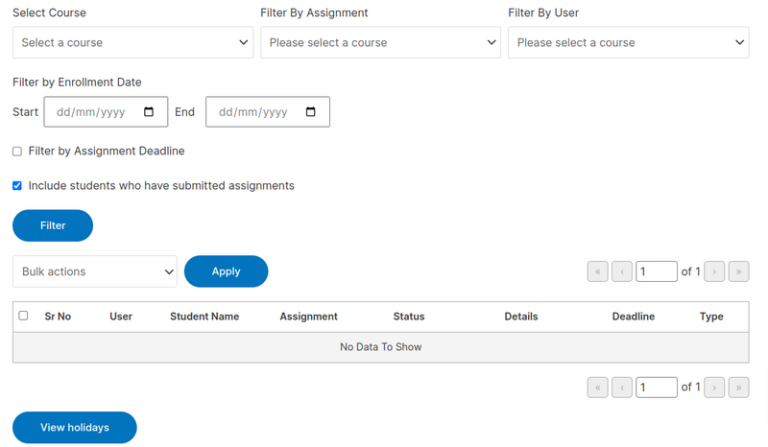This screenshot has height=447, width=768.
Task: Tick the select-all checkbox in table header
Action: coord(23,316)
